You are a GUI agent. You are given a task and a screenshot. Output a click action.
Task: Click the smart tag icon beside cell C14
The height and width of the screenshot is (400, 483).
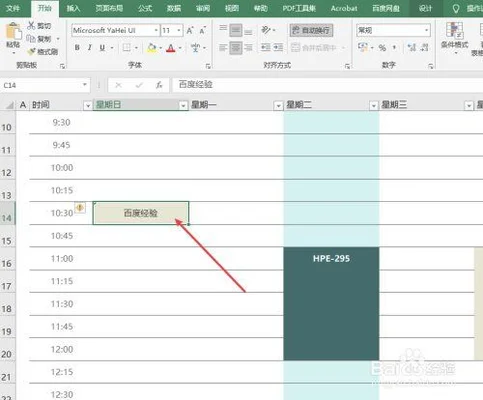pyautogui.click(x=80, y=208)
